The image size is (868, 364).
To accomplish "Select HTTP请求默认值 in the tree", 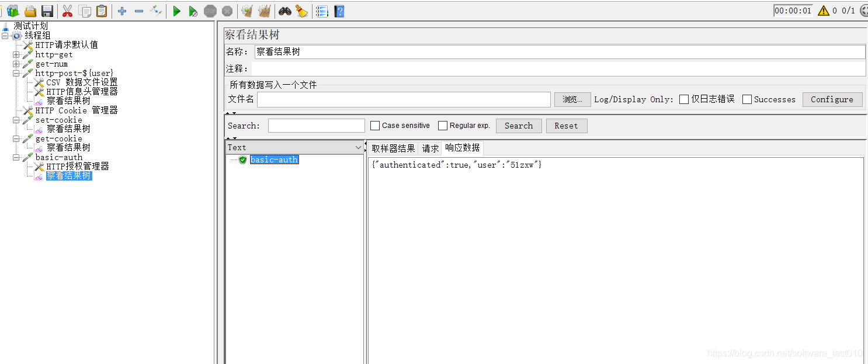I will coord(67,45).
